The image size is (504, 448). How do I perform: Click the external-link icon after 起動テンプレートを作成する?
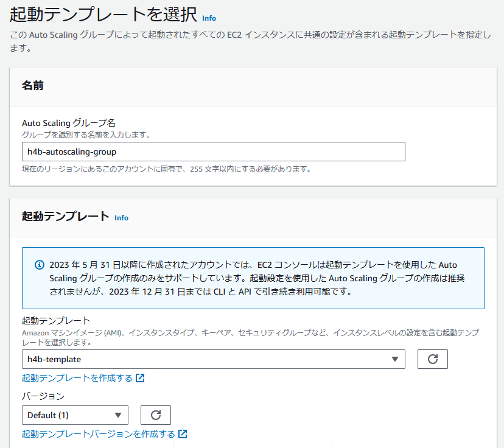pyautogui.click(x=140, y=378)
